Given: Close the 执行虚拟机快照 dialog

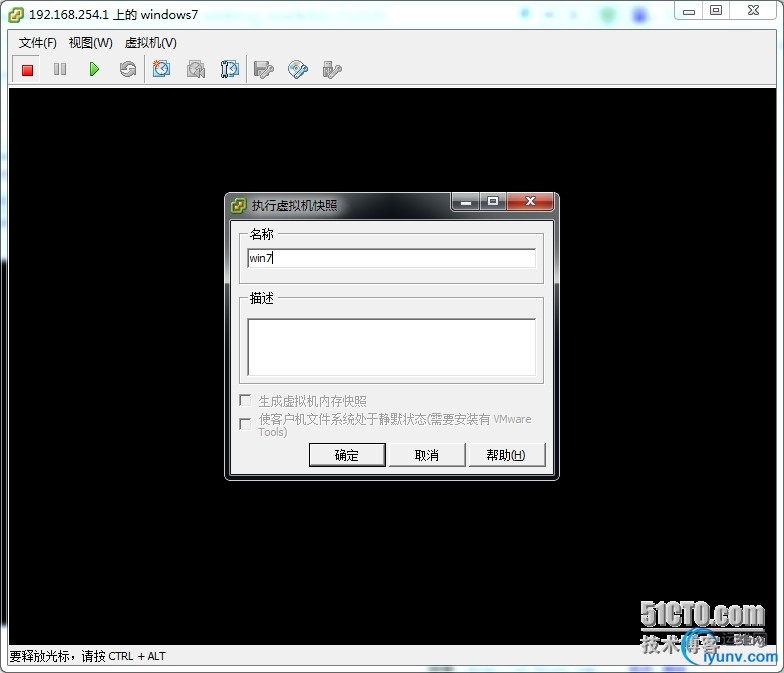Looking at the screenshot, I should pyautogui.click(x=530, y=201).
